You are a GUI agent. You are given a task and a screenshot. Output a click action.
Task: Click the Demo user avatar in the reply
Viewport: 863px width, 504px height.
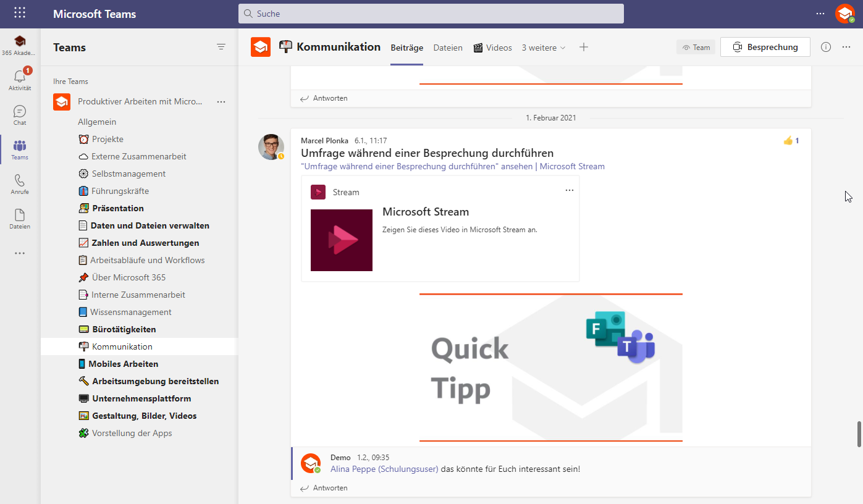pyautogui.click(x=311, y=463)
